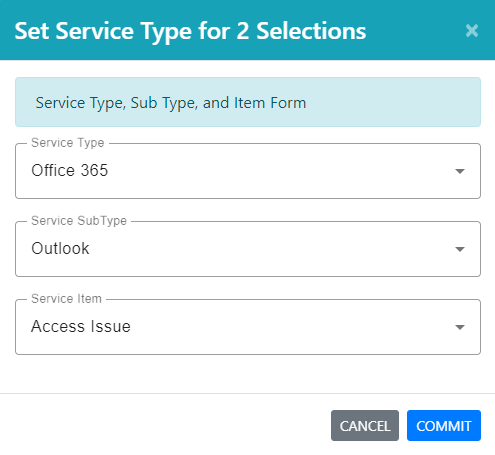Commit the service type selections

(x=444, y=426)
